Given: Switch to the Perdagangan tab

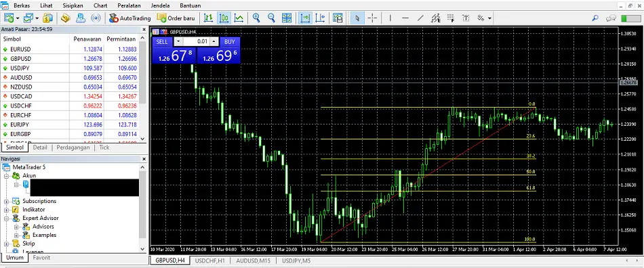Looking at the screenshot, I should point(73,148).
